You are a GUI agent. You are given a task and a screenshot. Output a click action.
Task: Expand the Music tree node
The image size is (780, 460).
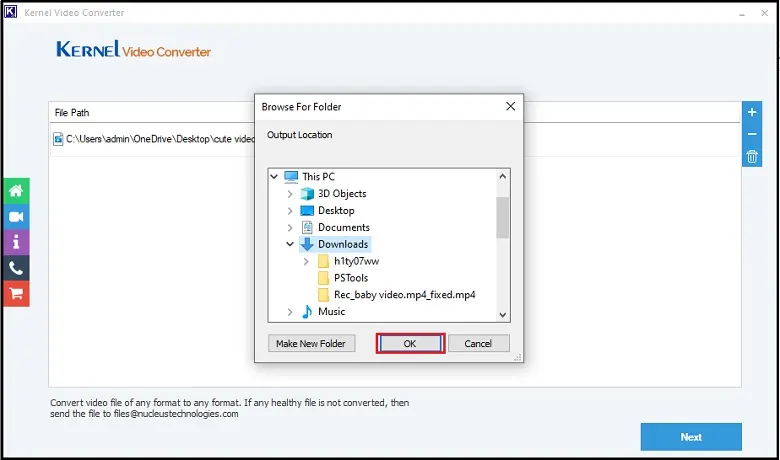tap(290, 312)
